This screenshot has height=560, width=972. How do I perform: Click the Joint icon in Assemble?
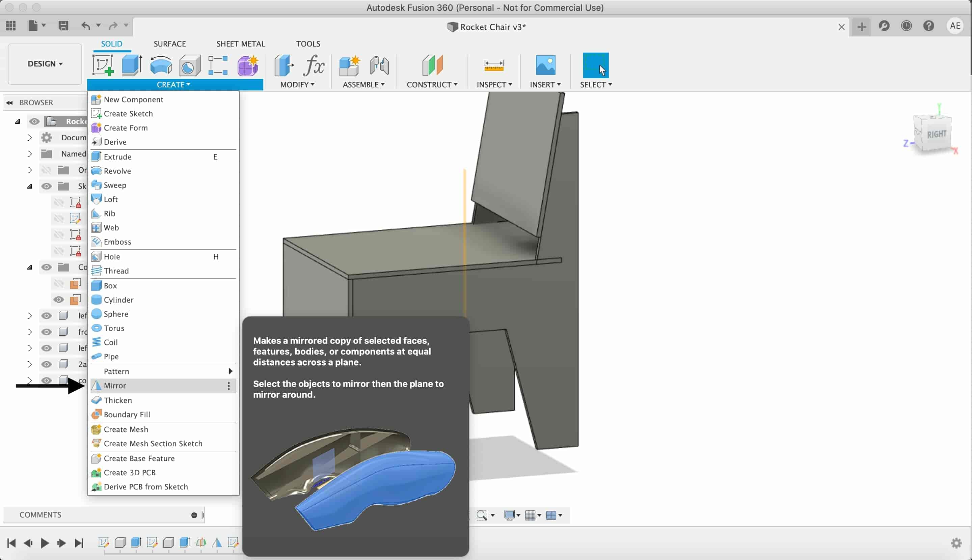[379, 65]
